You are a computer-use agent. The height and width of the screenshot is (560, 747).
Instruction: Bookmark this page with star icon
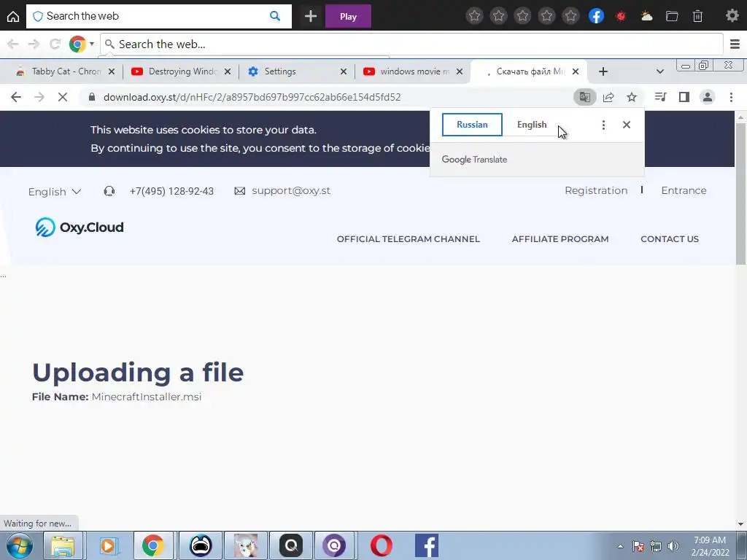coord(632,97)
